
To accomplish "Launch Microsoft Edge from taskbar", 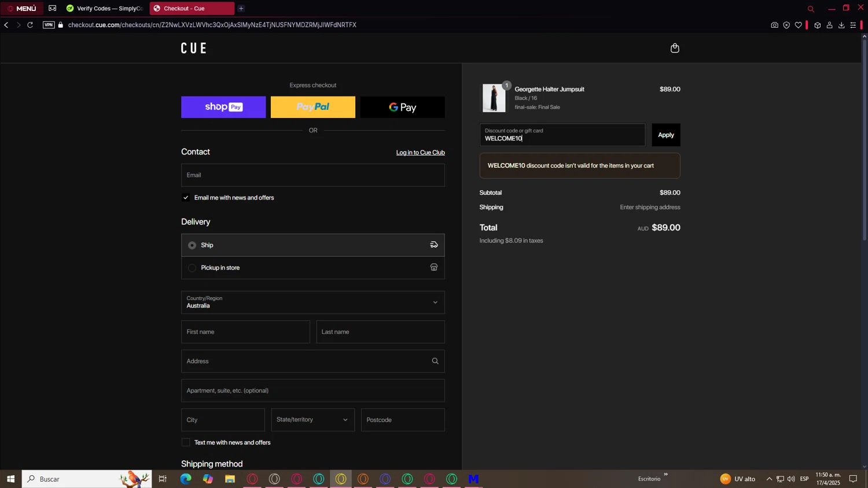I will coord(186,479).
